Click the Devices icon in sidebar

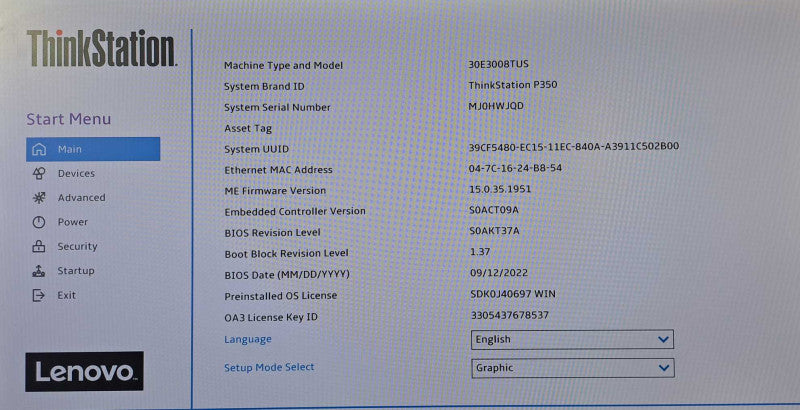(x=39, y=173)
